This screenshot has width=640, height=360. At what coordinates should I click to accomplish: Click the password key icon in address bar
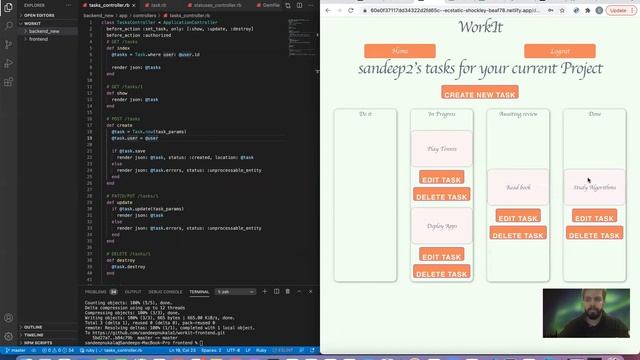pyautogui.click(x=551, y=10)
